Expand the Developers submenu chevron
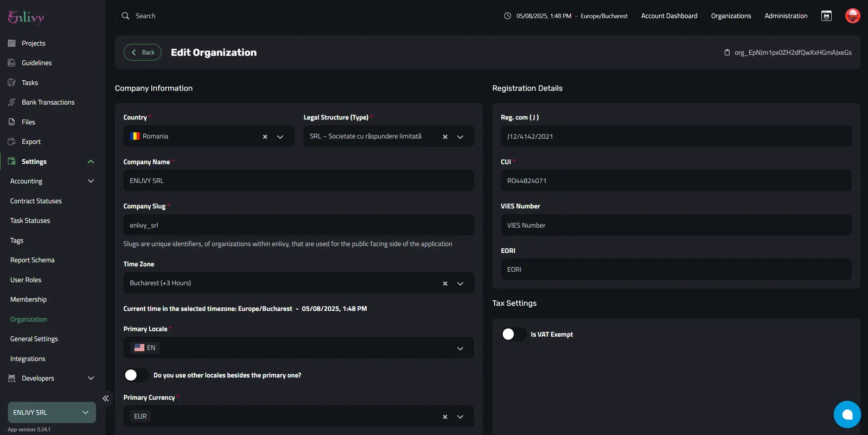 [91, 379]
